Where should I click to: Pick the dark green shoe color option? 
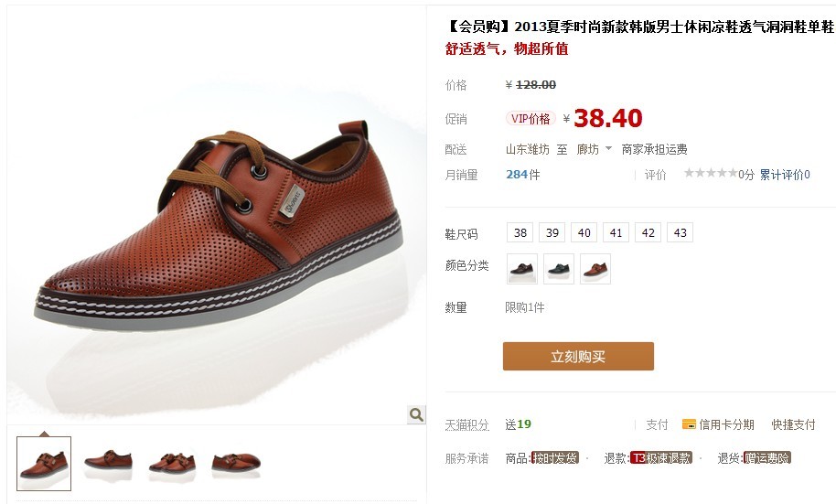click(x=559, y=269)
